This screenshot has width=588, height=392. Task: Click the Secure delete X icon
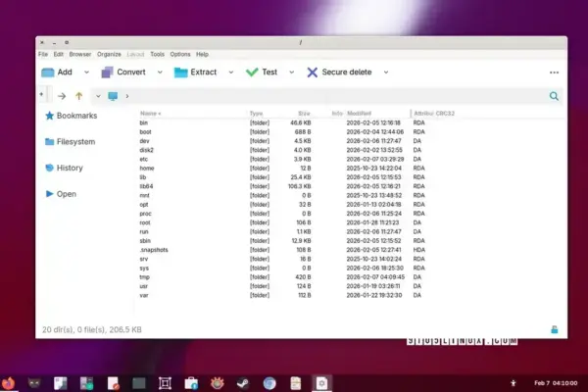coord(312,72)
